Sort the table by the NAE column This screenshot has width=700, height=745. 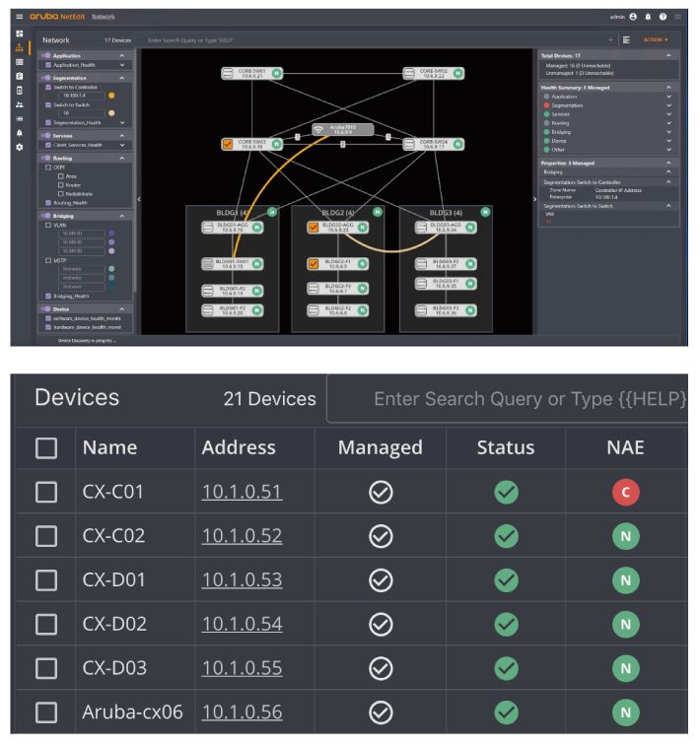[625, 447]
